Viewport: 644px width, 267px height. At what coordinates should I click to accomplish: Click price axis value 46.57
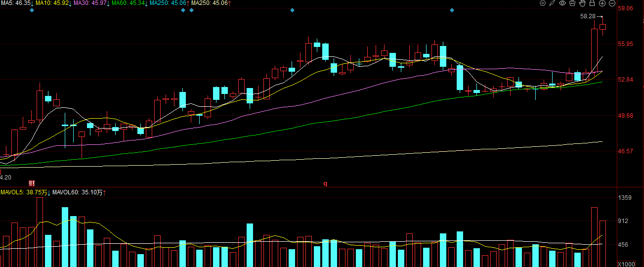point(626,151)
